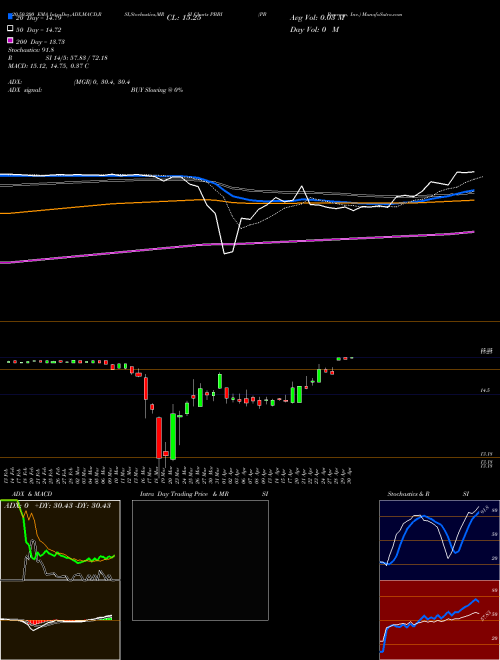Click the 'Stochastics: 91.8' readout
Screen dimensions: 500x660
point(31,50)
